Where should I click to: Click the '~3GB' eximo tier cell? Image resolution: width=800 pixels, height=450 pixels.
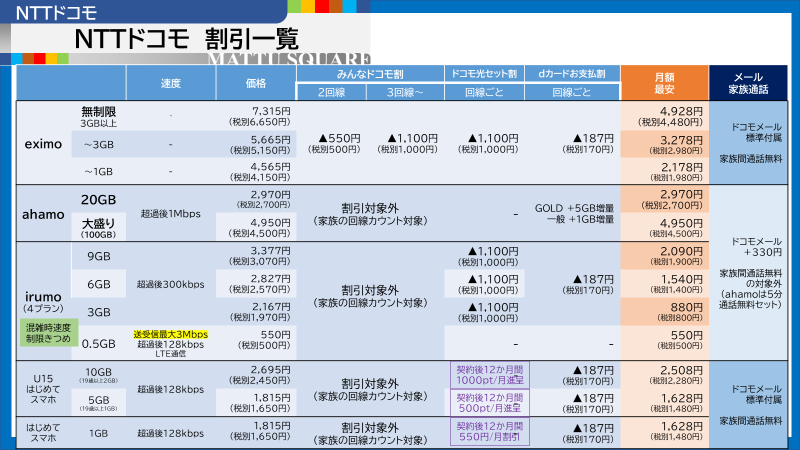(98, 144)
